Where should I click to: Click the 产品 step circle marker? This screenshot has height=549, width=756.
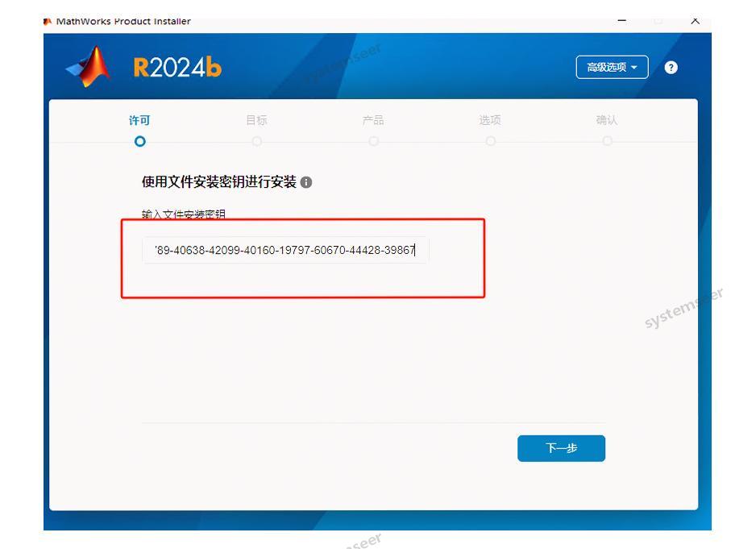coord(374,141)
